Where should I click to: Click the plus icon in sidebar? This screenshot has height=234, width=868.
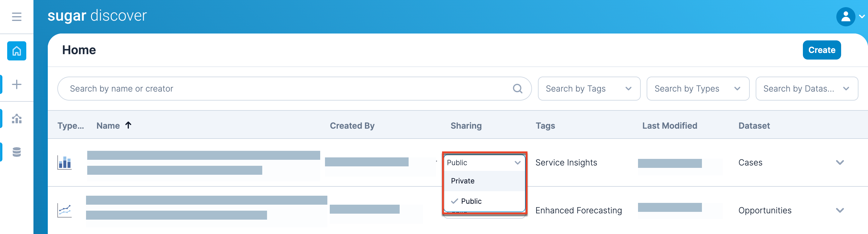(16, 84)
